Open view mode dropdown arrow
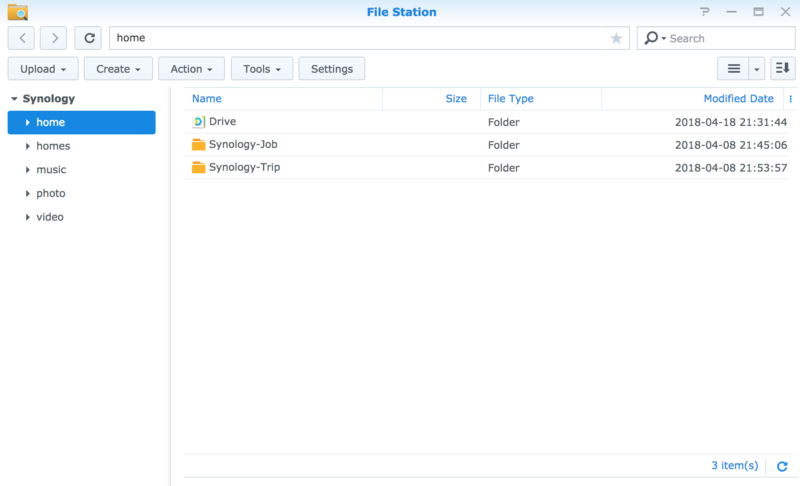The height and width of the screenshot is (486, 800). pos(757,69)
